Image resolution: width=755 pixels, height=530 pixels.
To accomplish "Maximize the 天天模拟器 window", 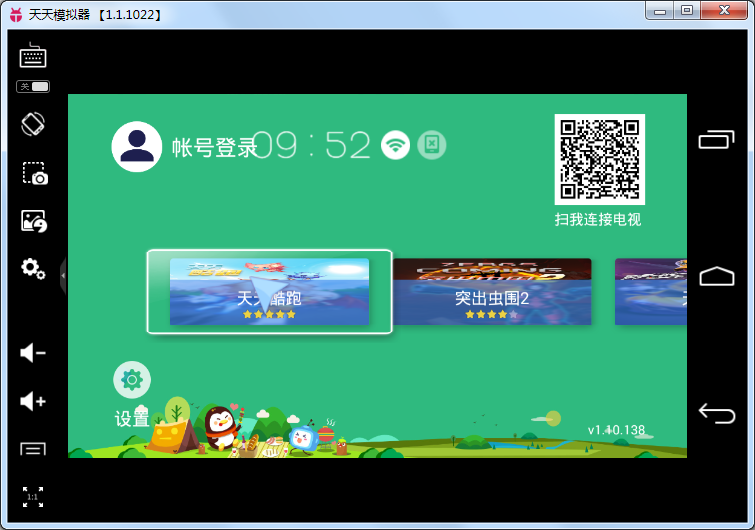I will click(687, 11).
